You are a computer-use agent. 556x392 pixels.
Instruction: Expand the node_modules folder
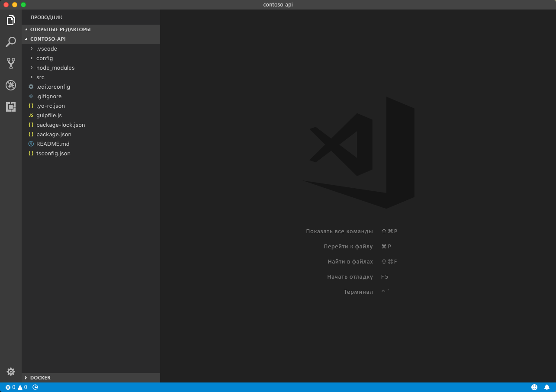[55, 67]
